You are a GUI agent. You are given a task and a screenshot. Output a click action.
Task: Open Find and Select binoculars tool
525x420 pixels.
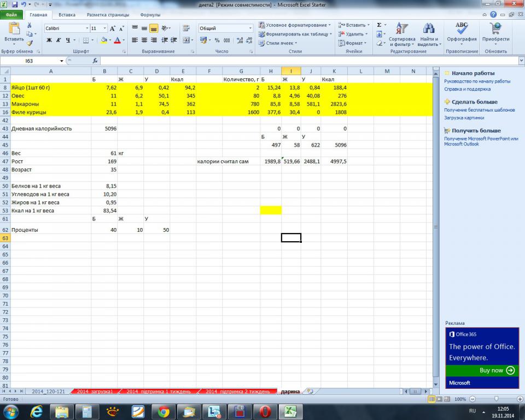pos(429,33)
